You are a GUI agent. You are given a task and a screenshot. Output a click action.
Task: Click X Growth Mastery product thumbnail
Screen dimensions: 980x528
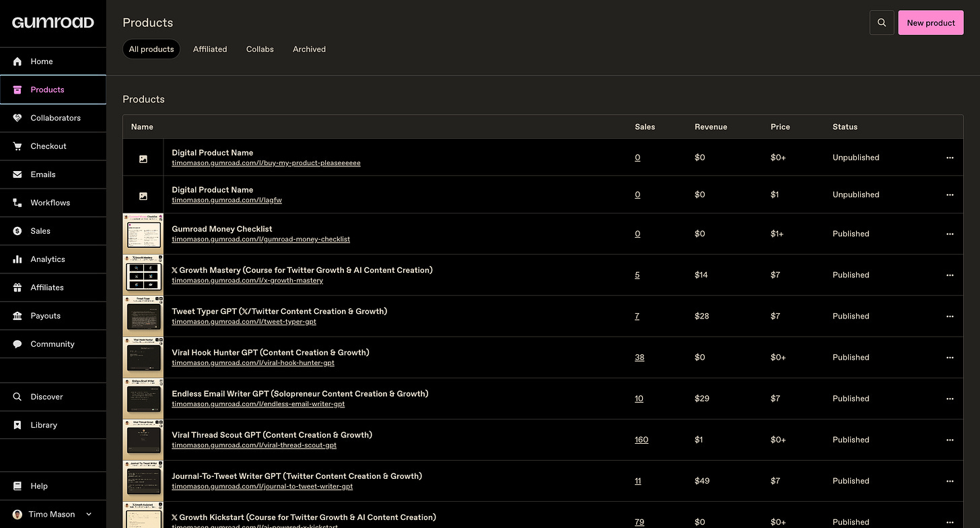pos(143,275)
